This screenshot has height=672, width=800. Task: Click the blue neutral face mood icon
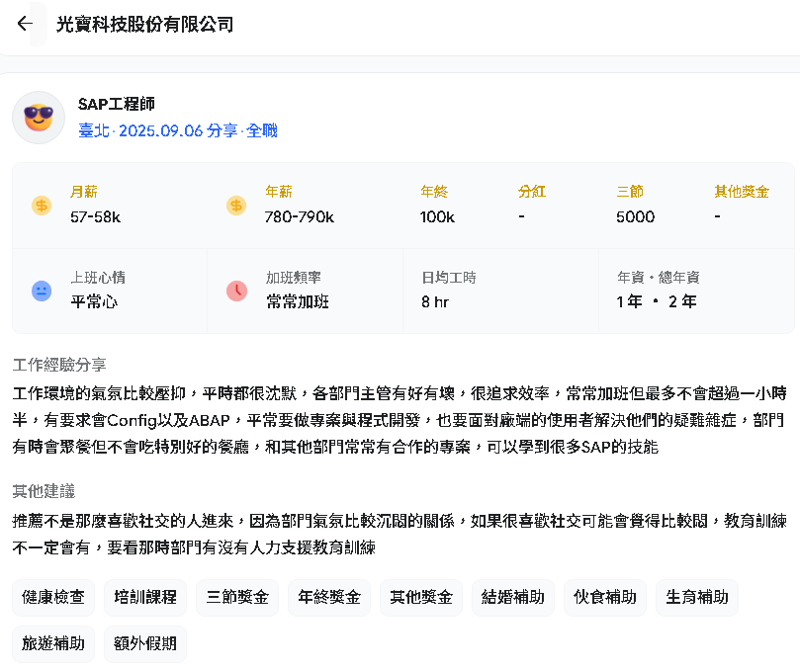pyautogui.click(x=42, y=292)
